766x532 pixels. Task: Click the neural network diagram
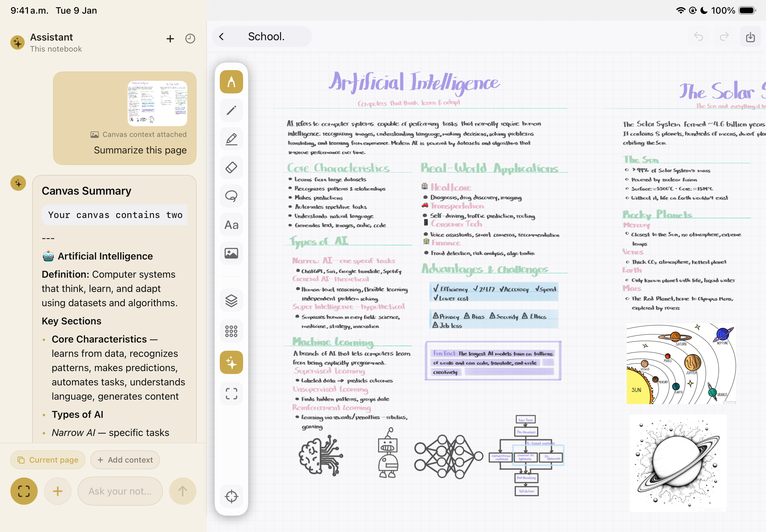coord(449,457)
